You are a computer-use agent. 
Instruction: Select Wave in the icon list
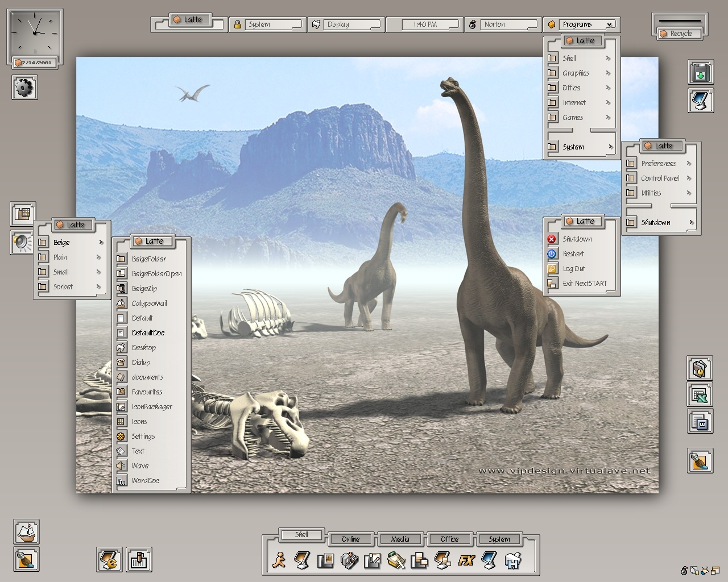click(151, 465)
